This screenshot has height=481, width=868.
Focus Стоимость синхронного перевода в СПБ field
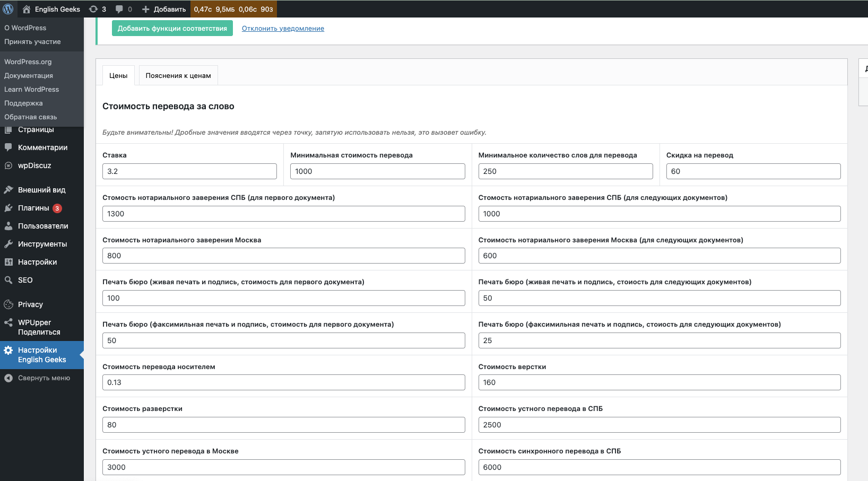pyautogui.click(x=659, y=467)
